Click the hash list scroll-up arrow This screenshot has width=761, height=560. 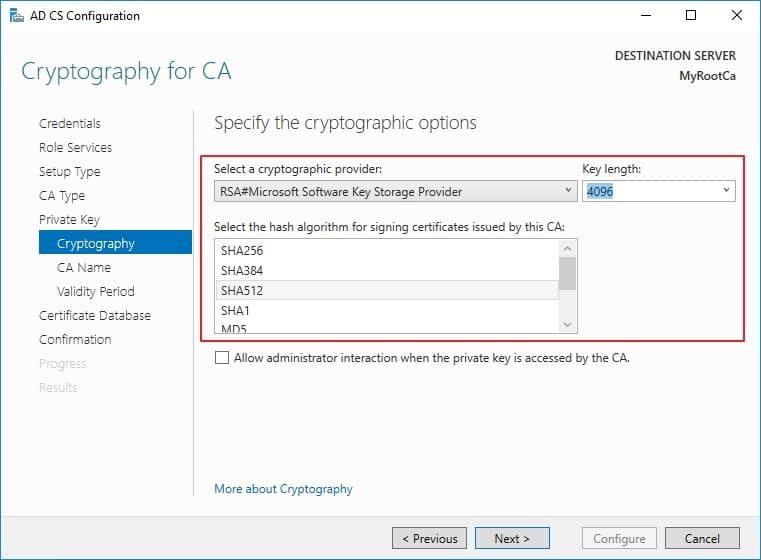(568, 249)
